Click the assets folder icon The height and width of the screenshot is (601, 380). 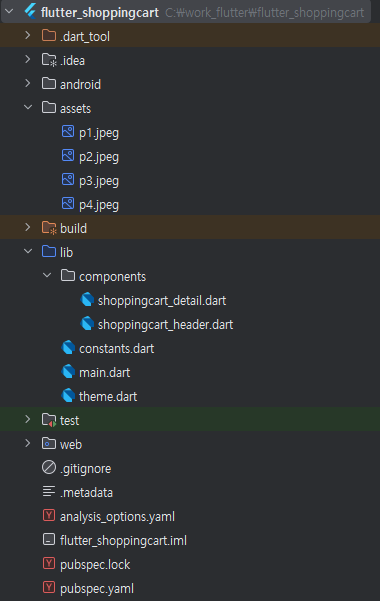pyautogui.click(x=49, y=108)
